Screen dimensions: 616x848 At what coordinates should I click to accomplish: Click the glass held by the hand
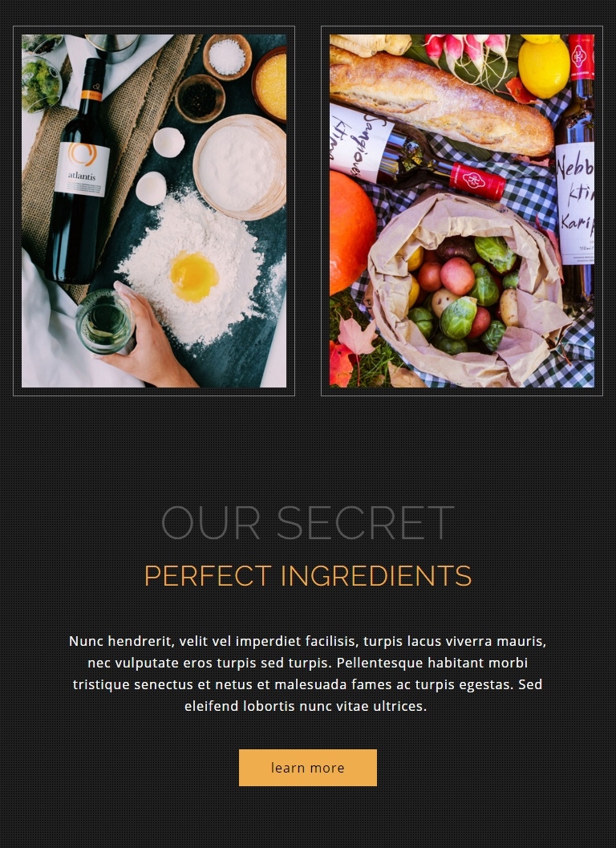104,322
